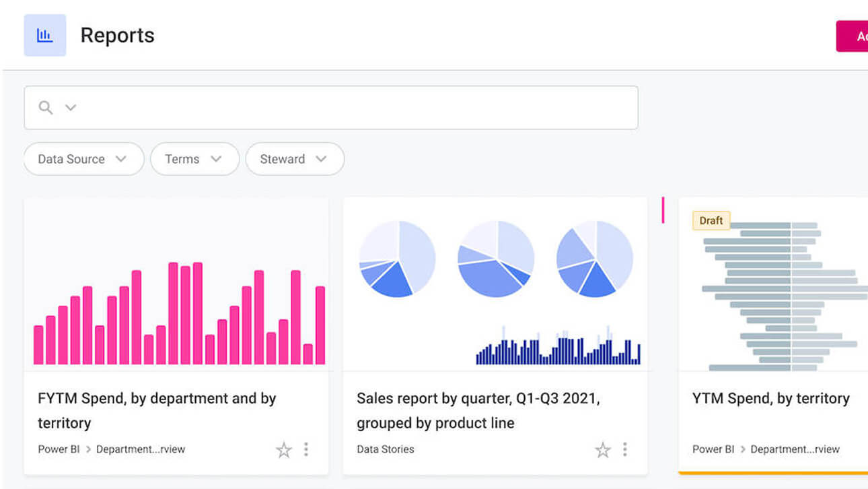The height and width of the screenshot is (489, 868).
Task: Click the Draft badge on YTM Spend
Action: [x=711, y=221]
